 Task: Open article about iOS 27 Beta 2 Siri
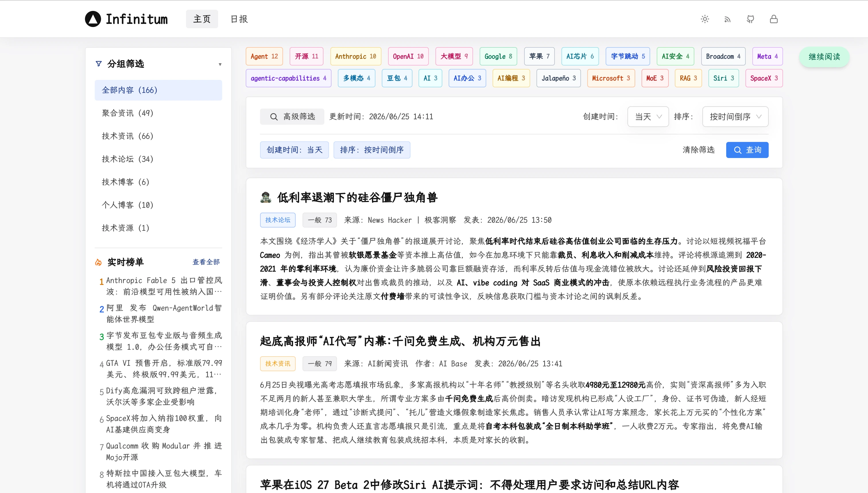(x=470, y=485)
